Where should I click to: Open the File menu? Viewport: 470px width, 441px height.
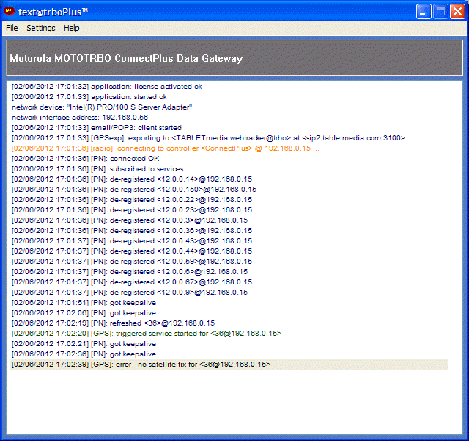click(12, 28)
